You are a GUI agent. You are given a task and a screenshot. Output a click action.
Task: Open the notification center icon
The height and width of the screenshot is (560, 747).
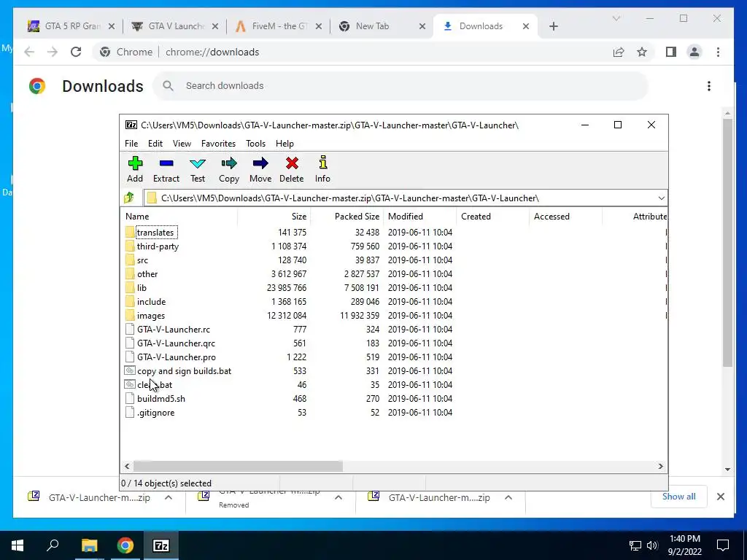(x=723, y=545)
